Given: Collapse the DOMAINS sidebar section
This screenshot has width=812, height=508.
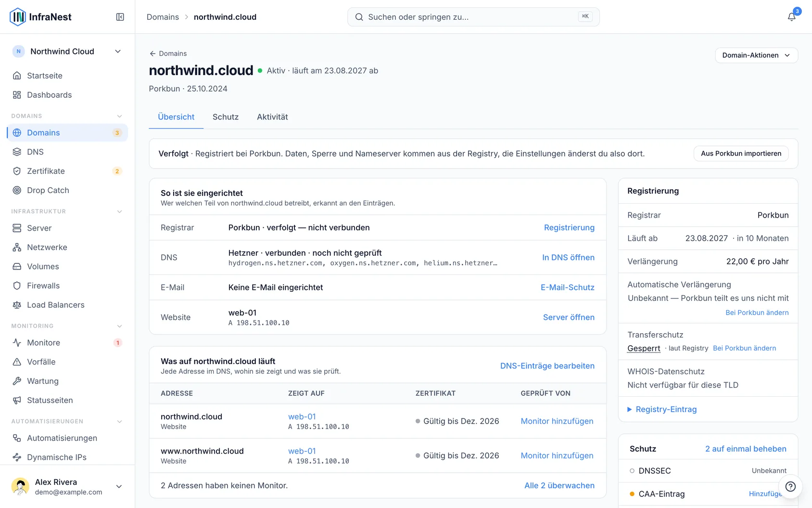Looking at the screenshot, I should pos(120,116).
